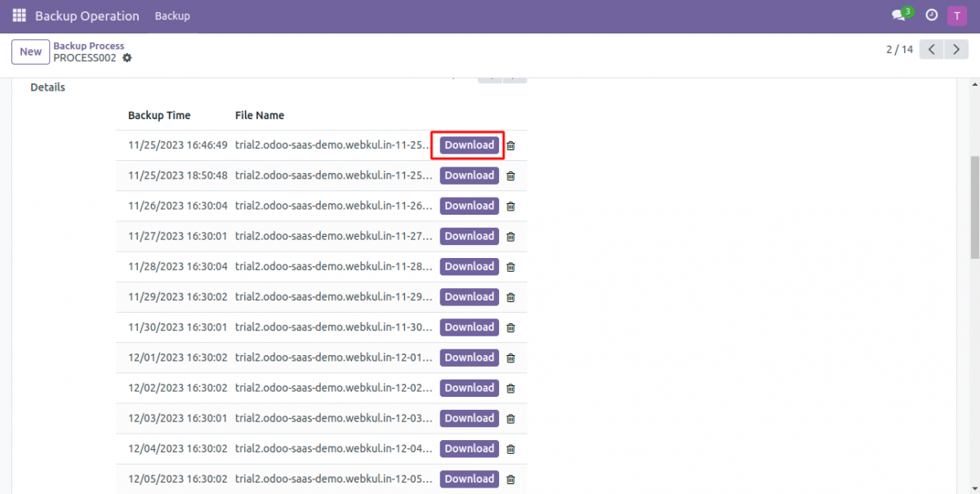Open the main apps grid menu
980x494 pixels.
[18, 15]
